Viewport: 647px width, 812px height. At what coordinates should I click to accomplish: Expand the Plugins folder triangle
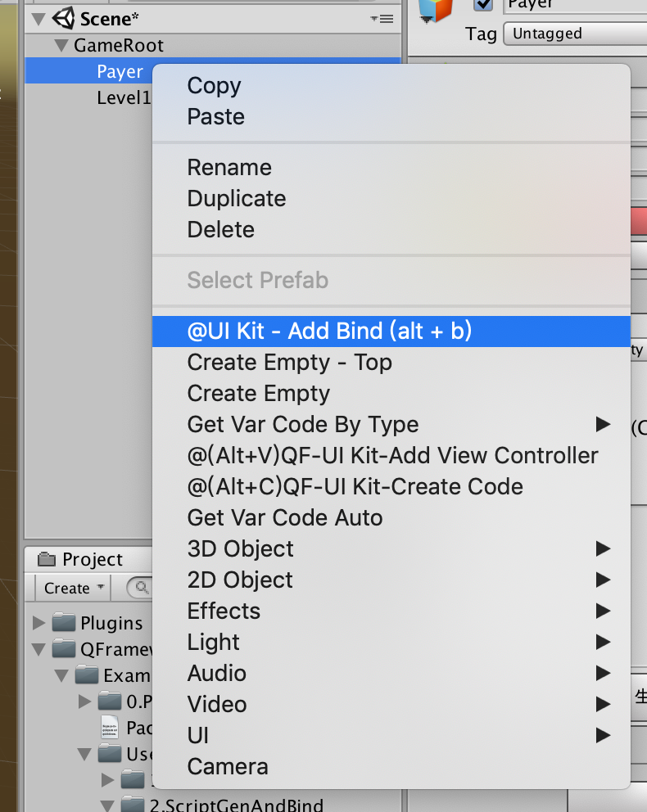pos(38,622)
